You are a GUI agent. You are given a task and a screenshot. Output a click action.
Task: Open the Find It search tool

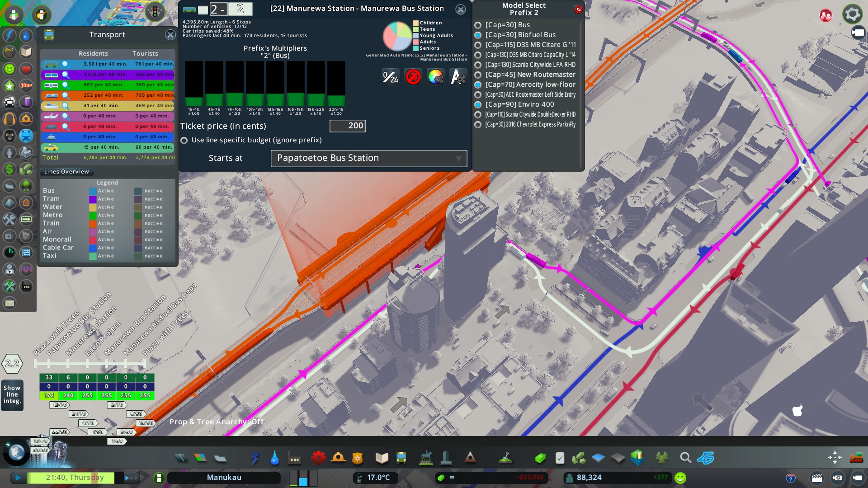coord(685,458)
